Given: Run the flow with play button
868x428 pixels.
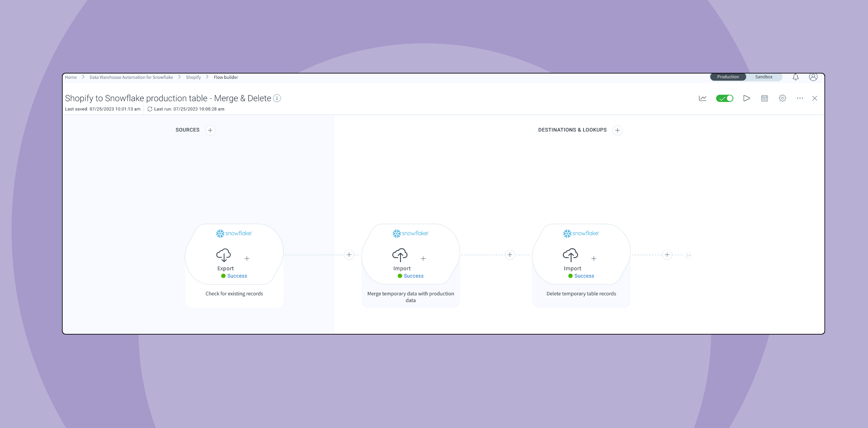Looking at the screenshot, I should (747, 98).
